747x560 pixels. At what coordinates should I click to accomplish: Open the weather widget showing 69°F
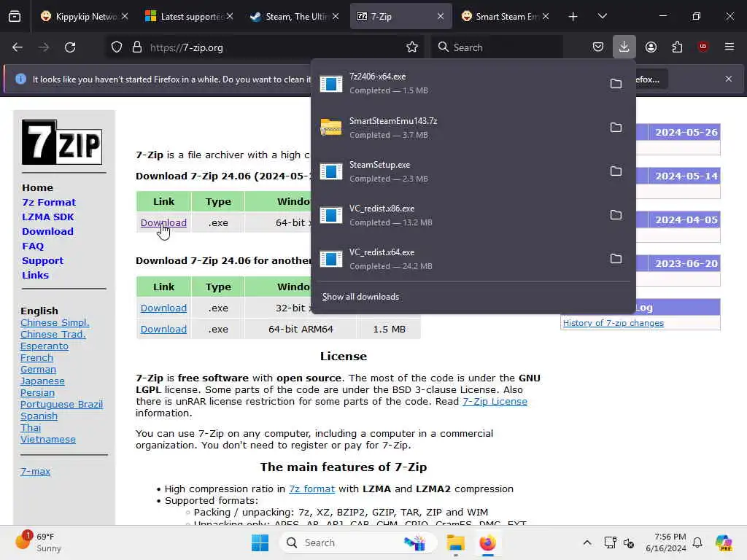[x=38, y=542]
